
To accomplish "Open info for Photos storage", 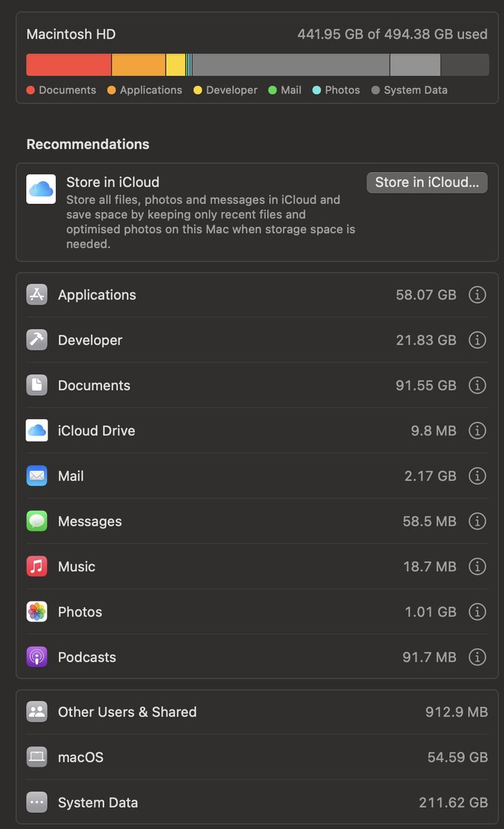I will [x=477, y=612].
